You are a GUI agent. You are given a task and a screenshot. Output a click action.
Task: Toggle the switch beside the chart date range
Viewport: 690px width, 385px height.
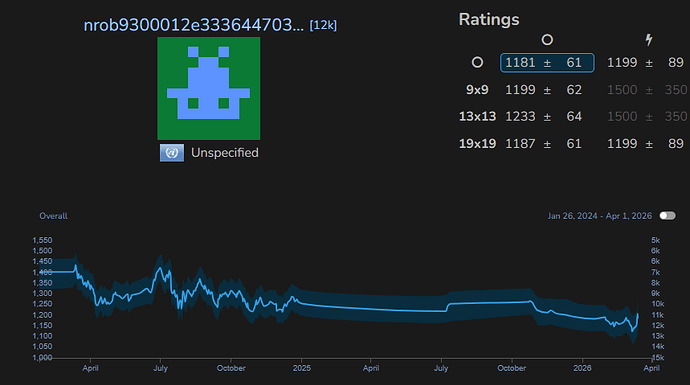(667, 216)
